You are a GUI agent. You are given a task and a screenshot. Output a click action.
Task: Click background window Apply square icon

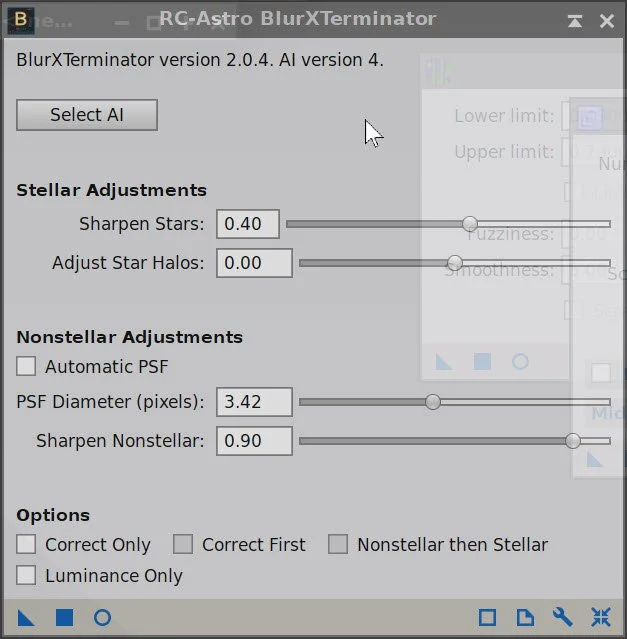coord(482,362)
